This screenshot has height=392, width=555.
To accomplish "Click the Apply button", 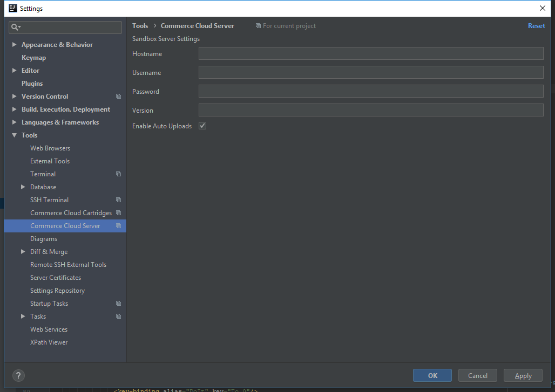I will pyautogui.click(x=523, y=375).
